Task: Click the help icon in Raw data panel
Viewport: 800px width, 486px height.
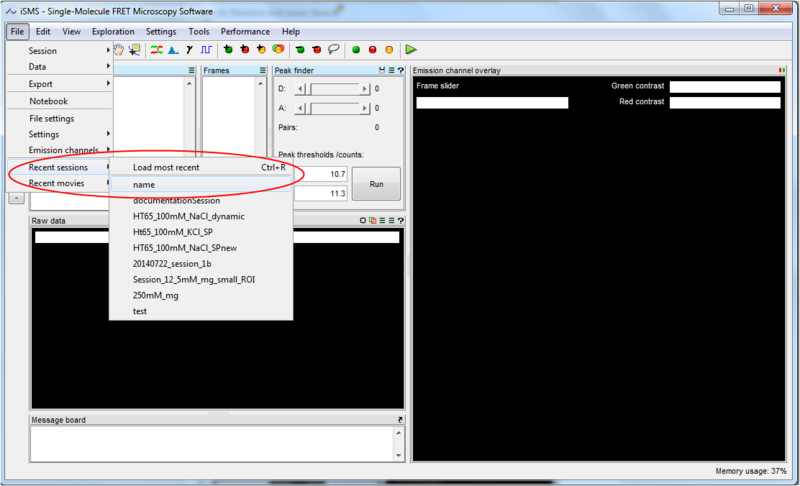Action: click(401, 220)
